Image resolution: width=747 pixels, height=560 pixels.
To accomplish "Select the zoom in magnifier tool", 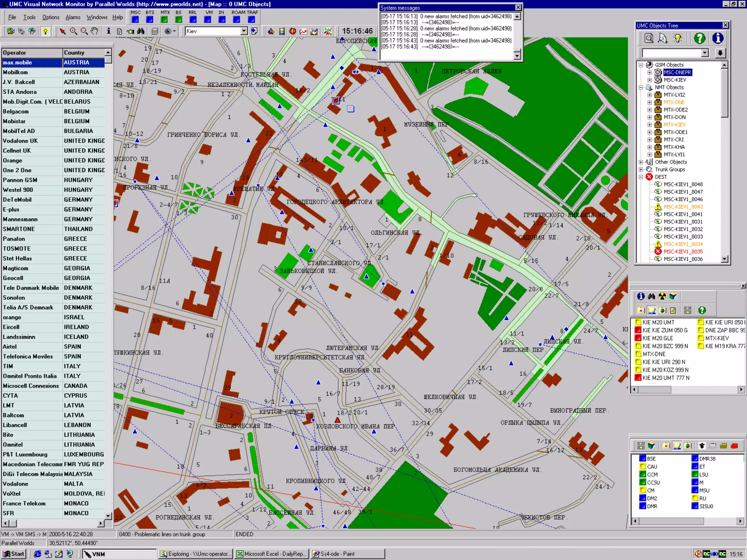I will point(73,31).
